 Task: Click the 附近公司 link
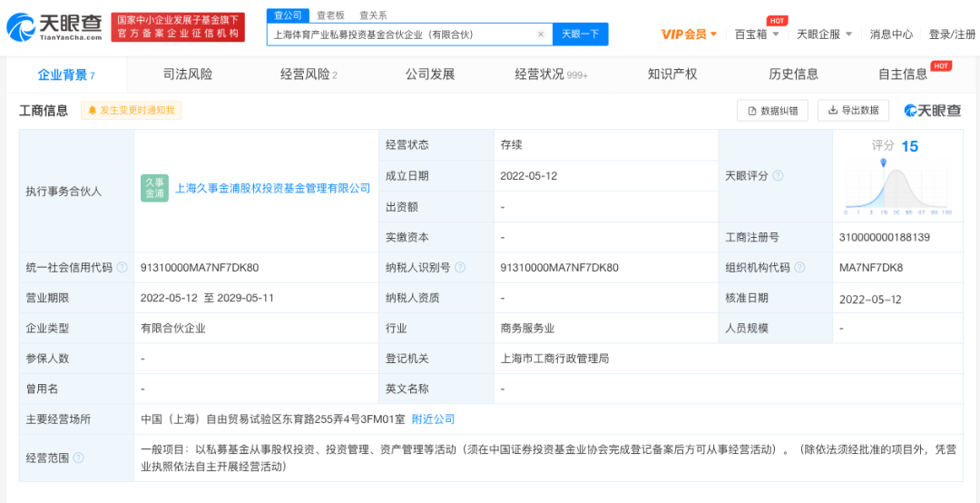(x=433, y=419)
